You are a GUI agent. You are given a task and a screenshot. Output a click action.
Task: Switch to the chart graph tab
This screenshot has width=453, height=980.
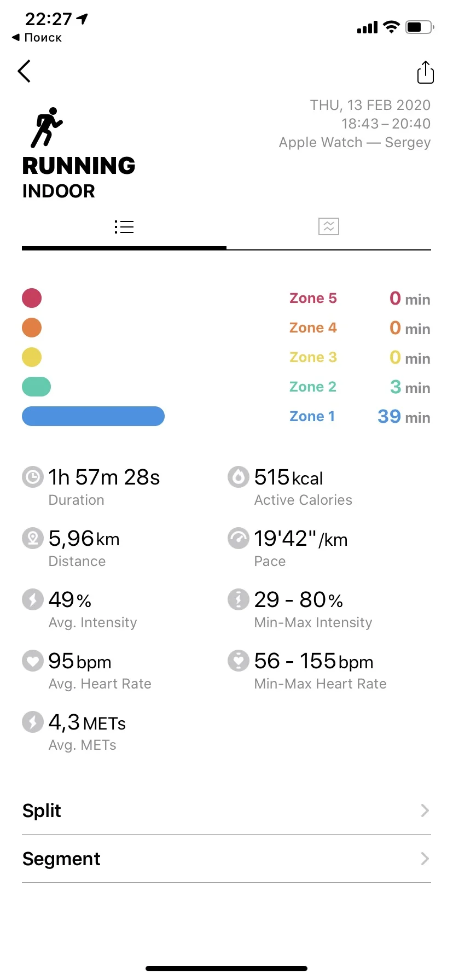329,226
